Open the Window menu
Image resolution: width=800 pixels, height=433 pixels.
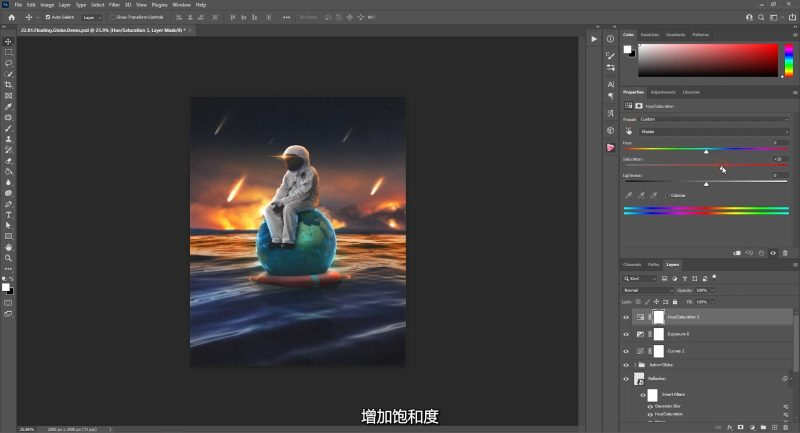click(x=181, y=5)
